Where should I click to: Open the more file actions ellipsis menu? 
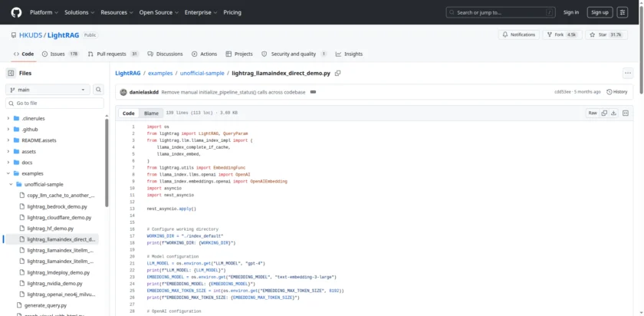pos(628,73)
